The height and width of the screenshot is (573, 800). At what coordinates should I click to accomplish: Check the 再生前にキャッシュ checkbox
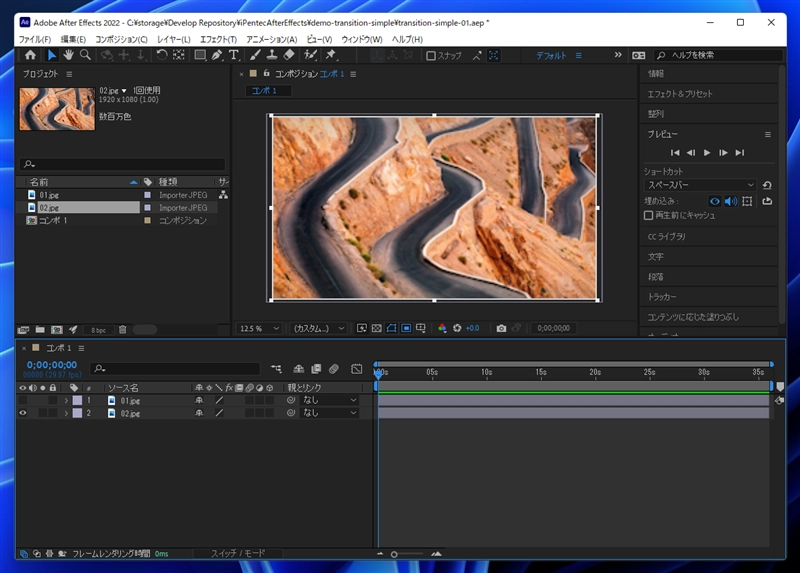(x=648, y=215)
